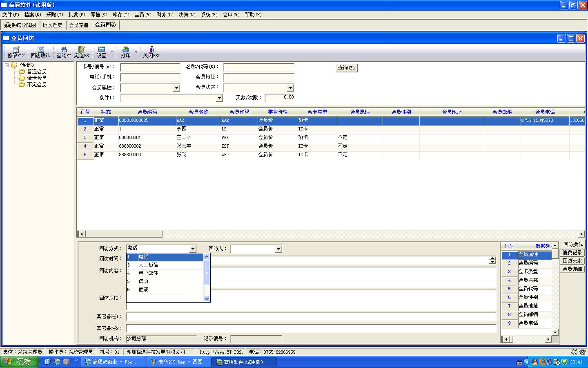Select the 金卡会员 folder in tree

pyautogui.click(x=36, y=78)
